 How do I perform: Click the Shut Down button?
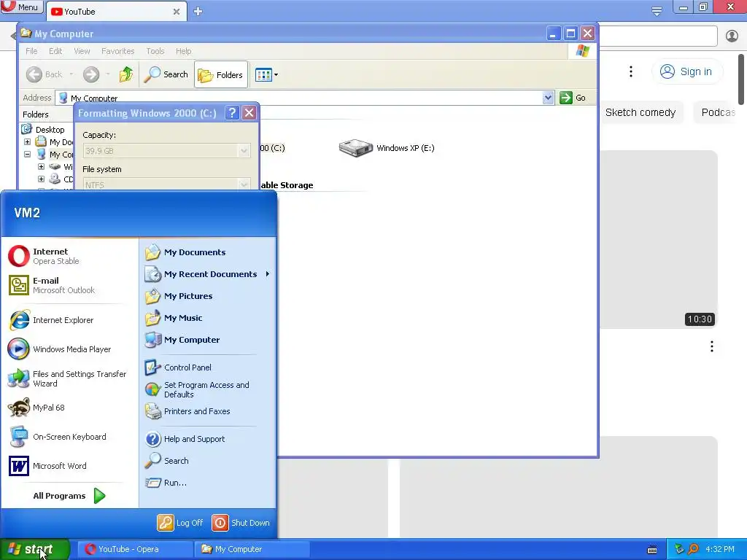tap(241, 523)
